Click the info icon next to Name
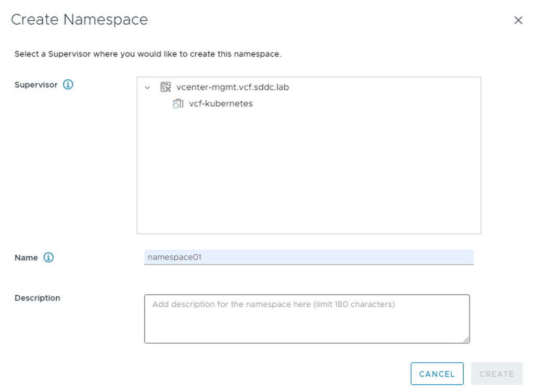This screenshot has height=392, width=533. 48,257
